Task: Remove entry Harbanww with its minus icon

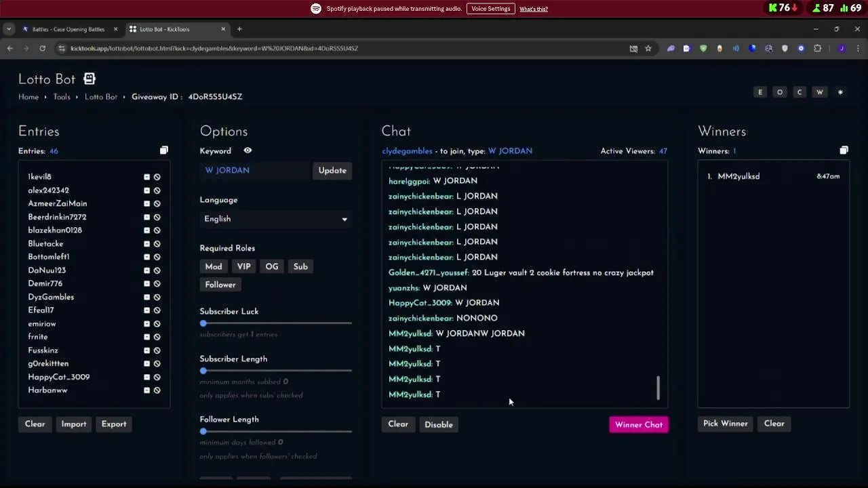Action: coord(146,390)
